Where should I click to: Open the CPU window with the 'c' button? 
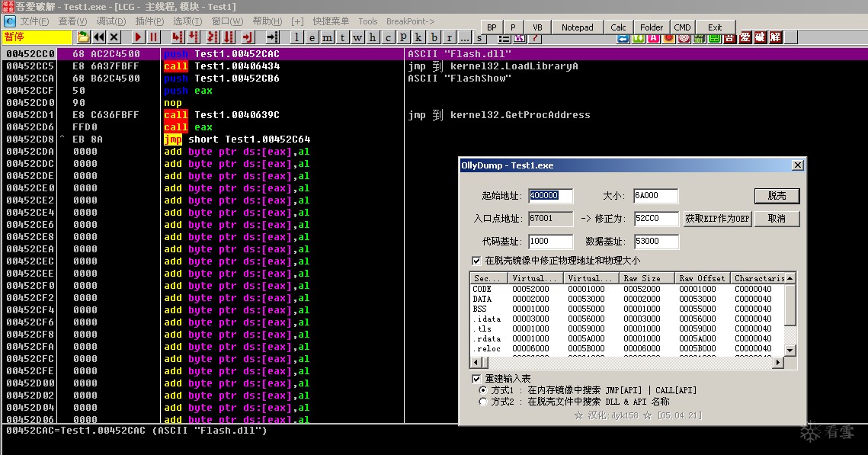[388, 37]
